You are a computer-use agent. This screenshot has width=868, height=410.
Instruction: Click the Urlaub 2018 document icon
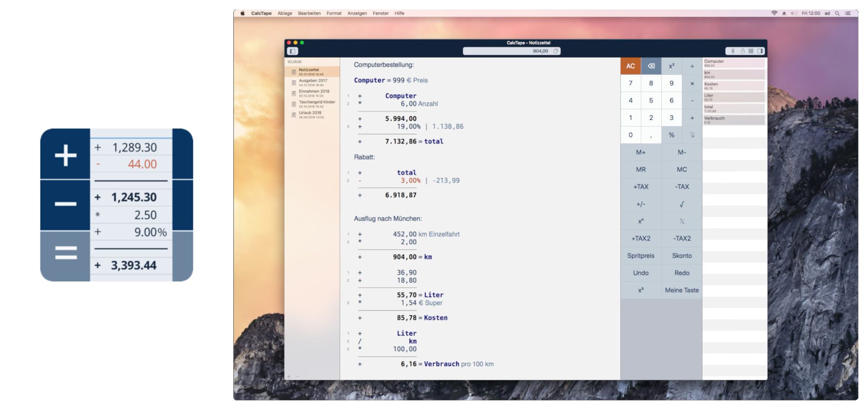[294, 115]
